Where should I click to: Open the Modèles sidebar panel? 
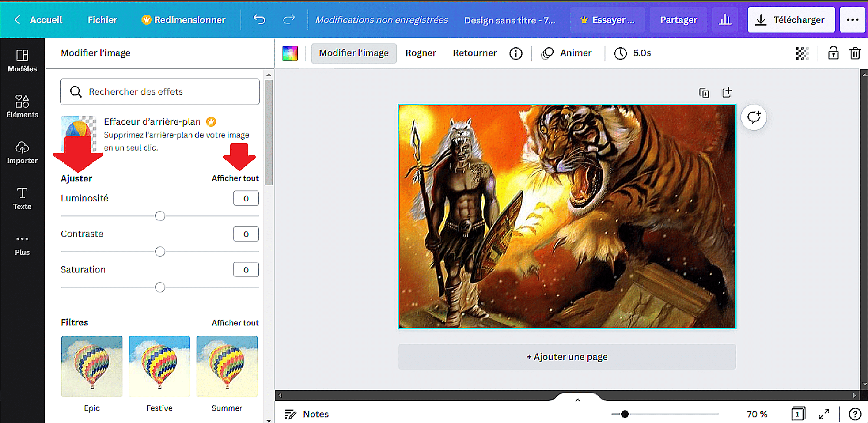pos(23,61)
